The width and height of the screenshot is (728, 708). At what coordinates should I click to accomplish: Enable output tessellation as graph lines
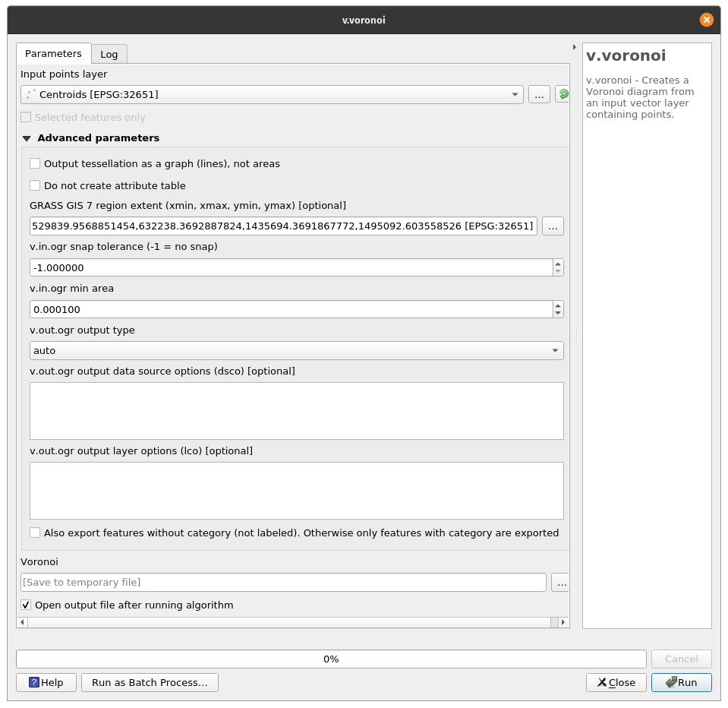[x=35, y=163]
